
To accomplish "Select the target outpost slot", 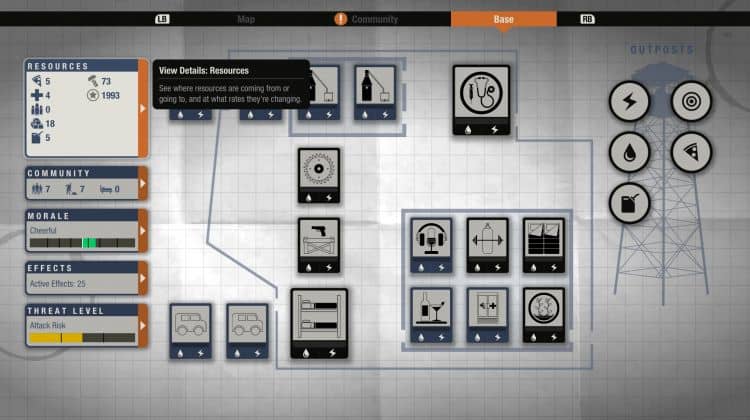I will (x=691, y=101).
